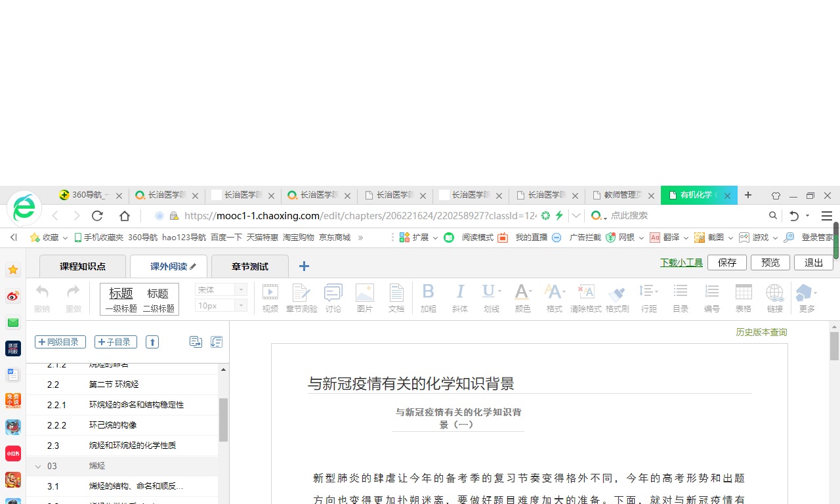The height and width of the screenshot is (504, 840).
Task: Open the 宋体 font family dropdown
Action: point(220,289)
